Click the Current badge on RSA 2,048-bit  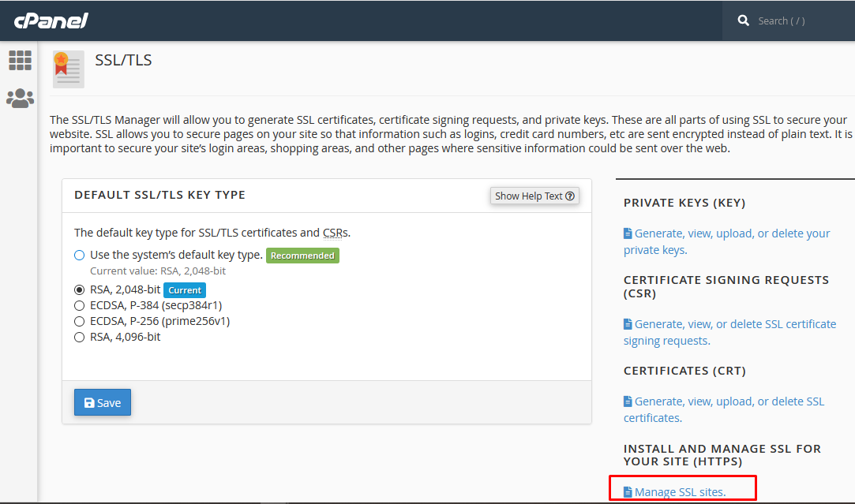pos(184,289)
